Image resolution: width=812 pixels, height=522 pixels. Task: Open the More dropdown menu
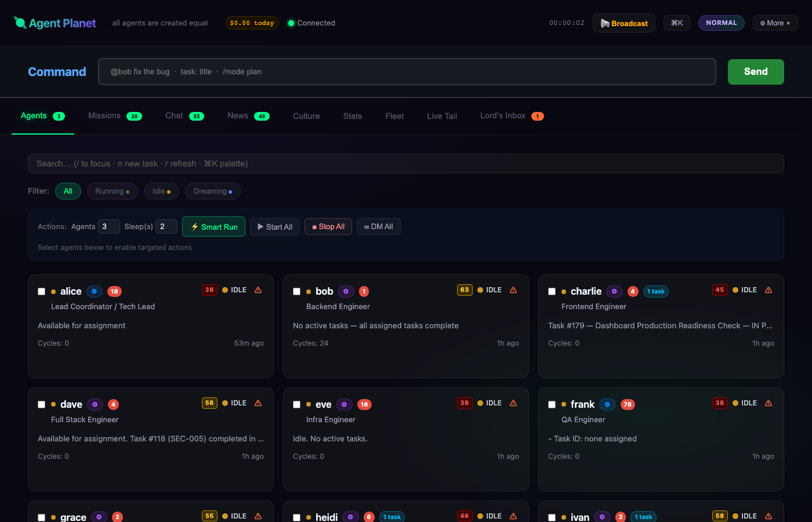point(775,23)
